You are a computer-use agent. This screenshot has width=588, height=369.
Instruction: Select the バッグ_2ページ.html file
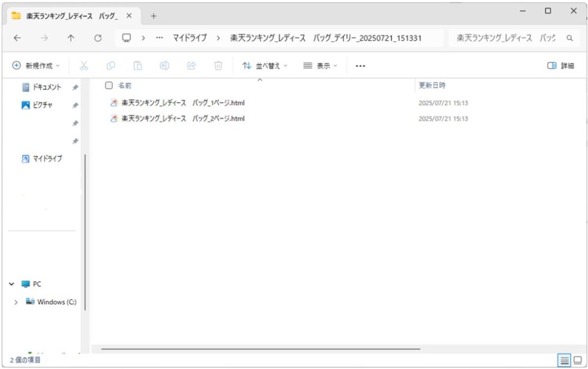click(x=183, y=118)
